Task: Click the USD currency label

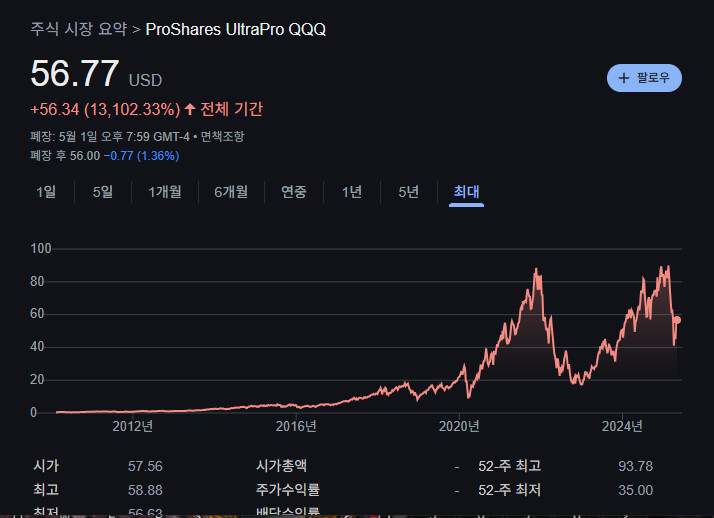Action: pyautogui.click(x=145, y=81)
